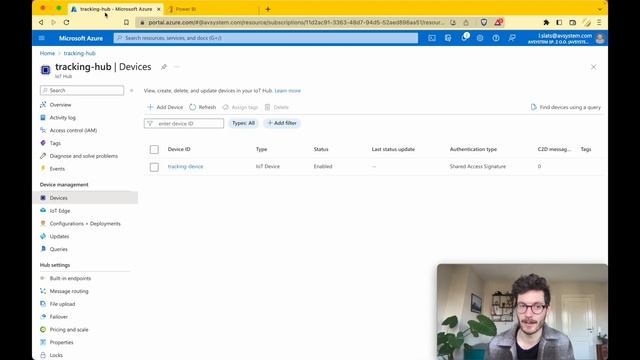640x360 pixels.
Task: Open IoT Edge
Action: [x=60, y=211]
